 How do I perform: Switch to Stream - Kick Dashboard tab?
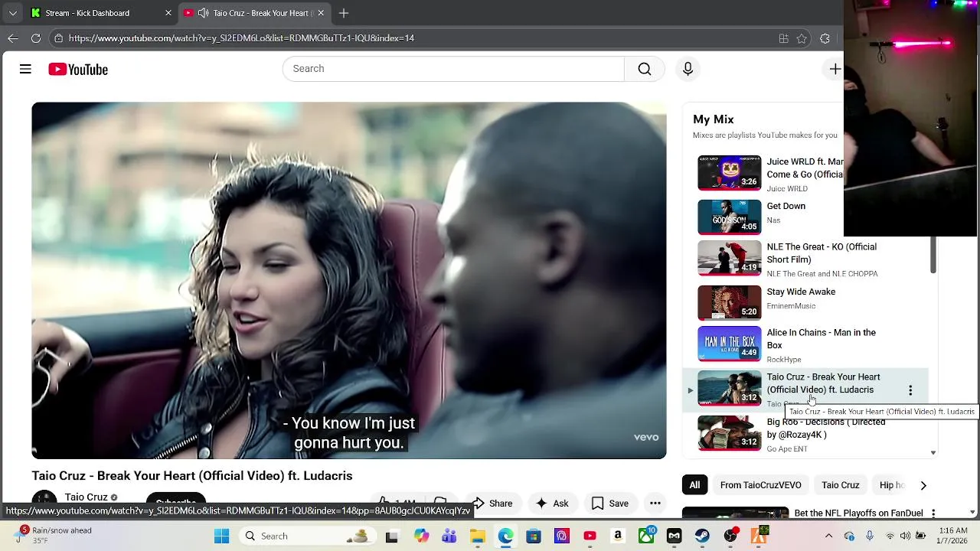(100, 13)
